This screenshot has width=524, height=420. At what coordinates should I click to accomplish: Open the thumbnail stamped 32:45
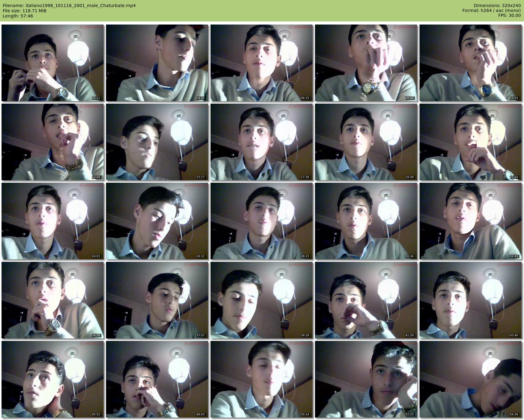click(x=471, y=221)
